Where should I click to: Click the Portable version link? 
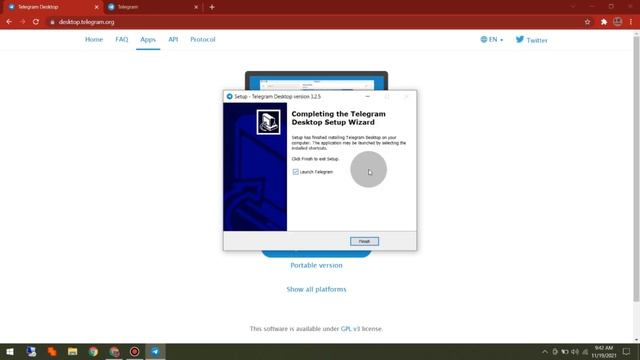316,265
